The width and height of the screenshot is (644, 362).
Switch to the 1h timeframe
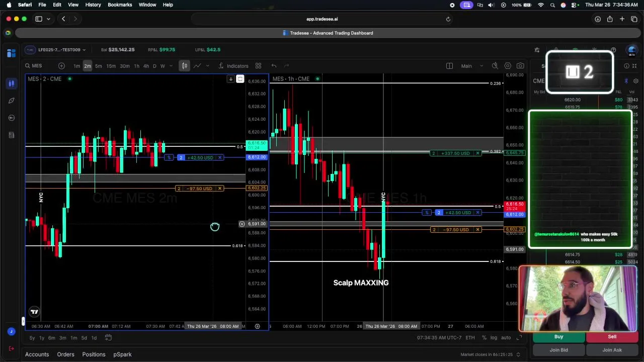coord(136,66)
